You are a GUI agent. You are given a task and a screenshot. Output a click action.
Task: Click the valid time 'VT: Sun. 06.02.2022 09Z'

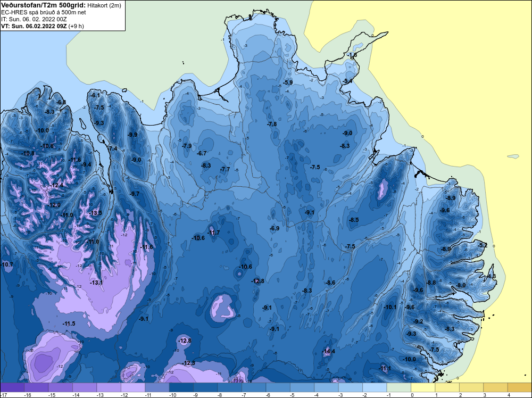tap(34, 26)
